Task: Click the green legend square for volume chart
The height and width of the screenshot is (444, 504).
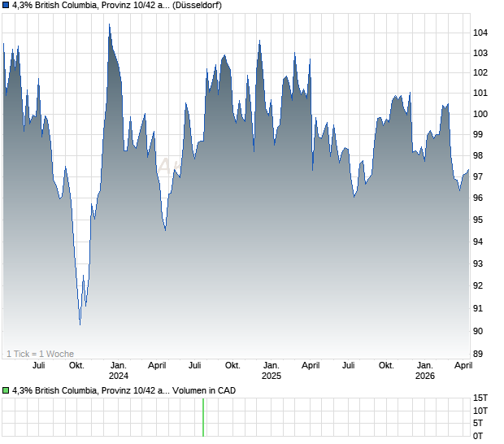Action: 6,390
